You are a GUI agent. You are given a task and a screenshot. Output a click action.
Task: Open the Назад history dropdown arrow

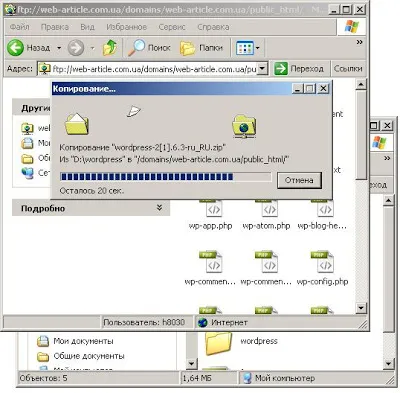click(59, 48)
